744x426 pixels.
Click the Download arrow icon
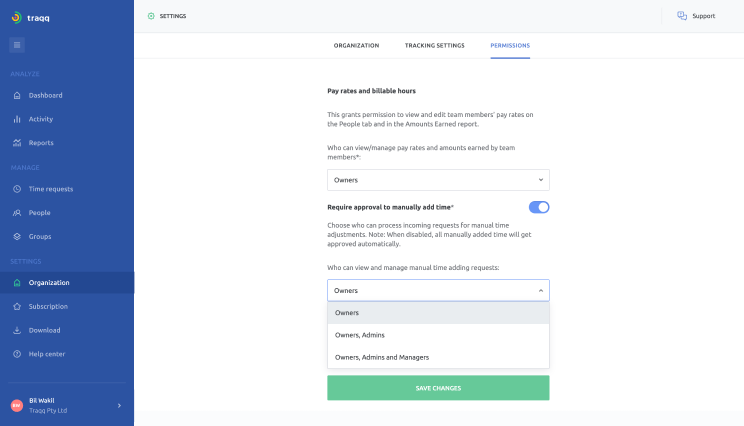(x=17, y=330)
